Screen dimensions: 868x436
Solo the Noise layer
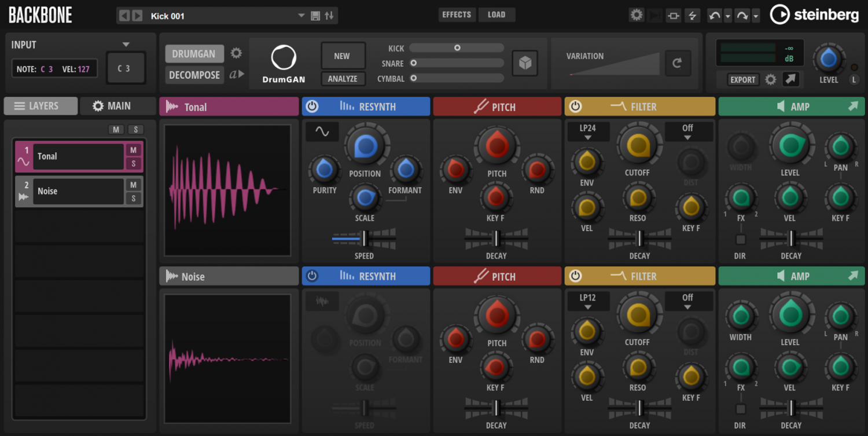click(x=133, y=199)
